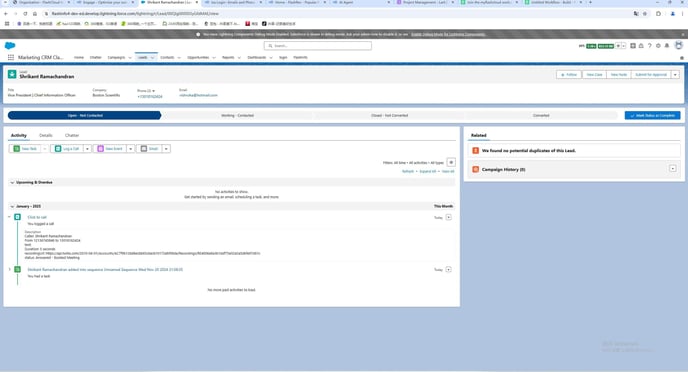688x372 pixels.
Task: Switch to the Chatter tab on record
Action: (72, 135)
